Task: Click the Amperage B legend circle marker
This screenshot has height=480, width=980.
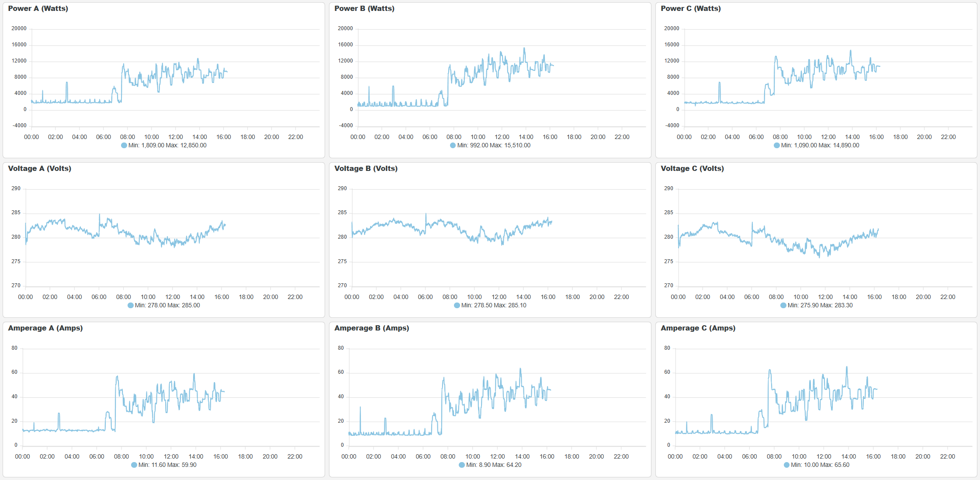Action: (462, 465)
